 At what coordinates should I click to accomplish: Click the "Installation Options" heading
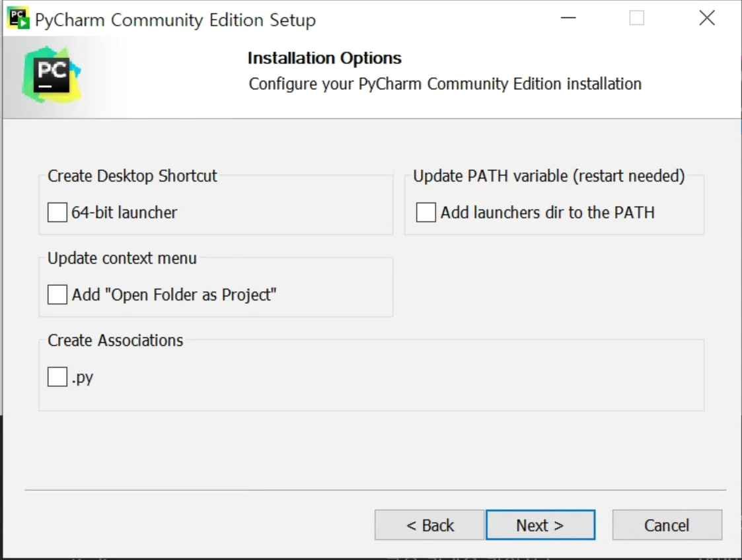click(x=324, y=58)
